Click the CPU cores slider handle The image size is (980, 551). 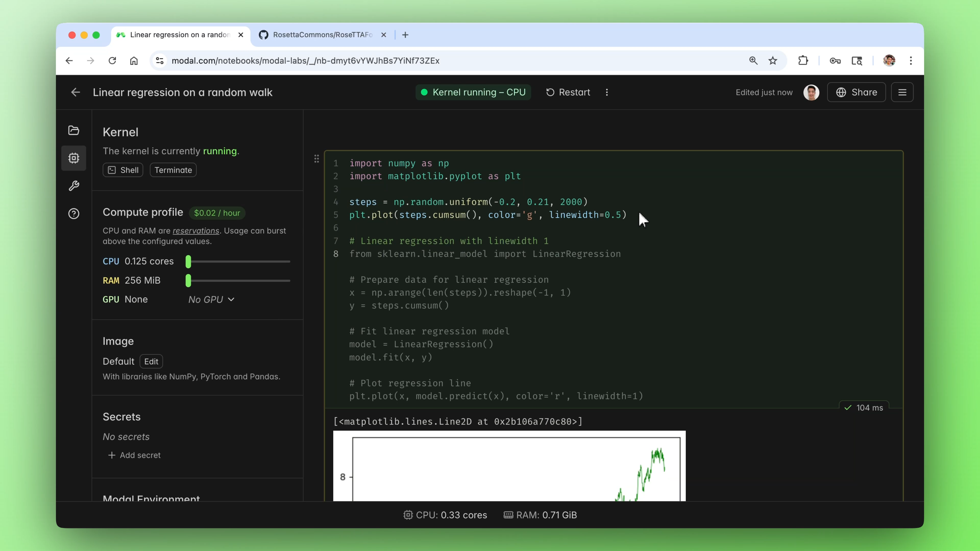(x=188, y=262)
